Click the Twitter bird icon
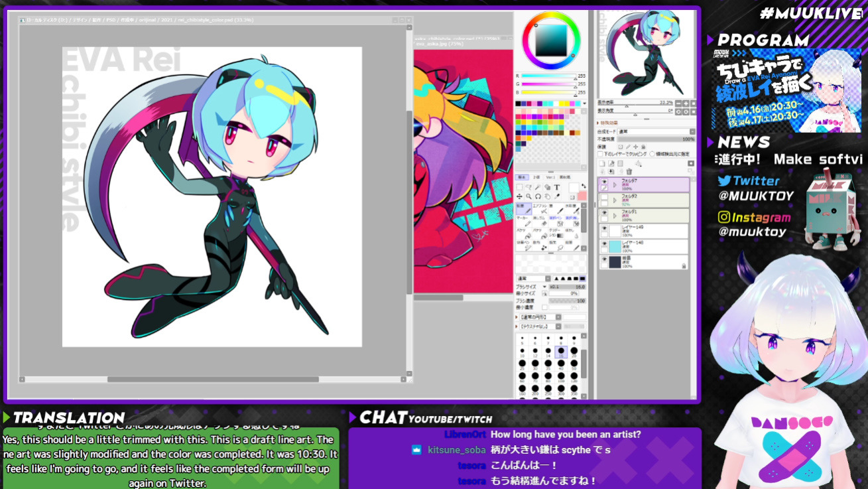Screen dimensions: 868x489 point(724,180)
